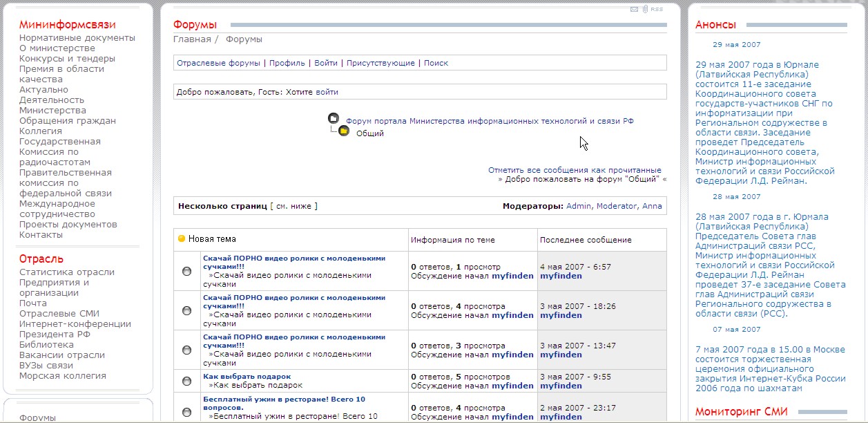Open Вакансии отрасли in left sidebar
This screenshot has height=423, width=868.
62,355
